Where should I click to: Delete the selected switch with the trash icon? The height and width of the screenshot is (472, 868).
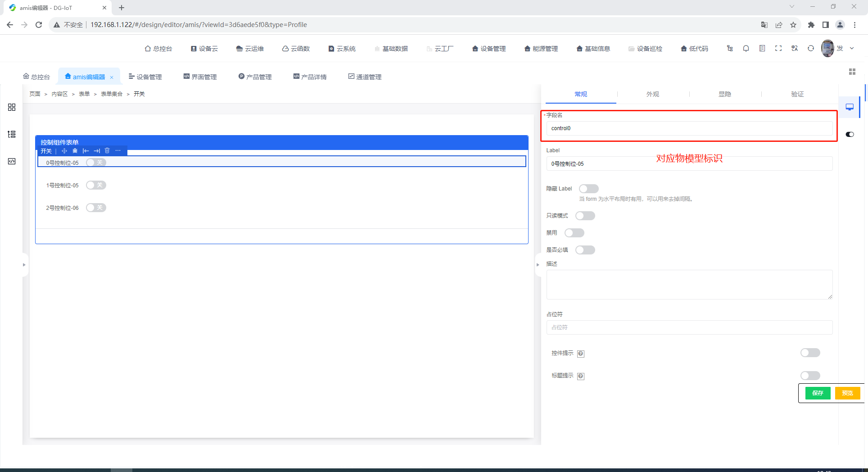click(x=107, y=151)
